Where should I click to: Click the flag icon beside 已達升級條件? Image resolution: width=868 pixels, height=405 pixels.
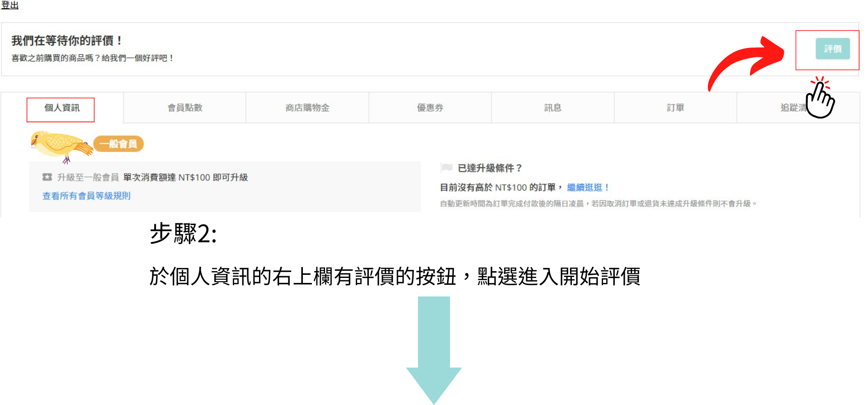coord(447,168)
